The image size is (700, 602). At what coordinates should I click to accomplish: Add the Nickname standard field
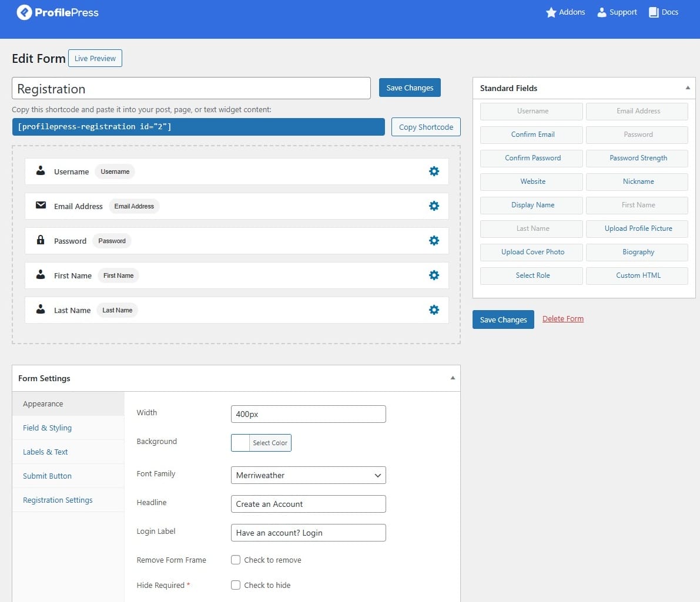pyautogui.click(x=637, y=181)
